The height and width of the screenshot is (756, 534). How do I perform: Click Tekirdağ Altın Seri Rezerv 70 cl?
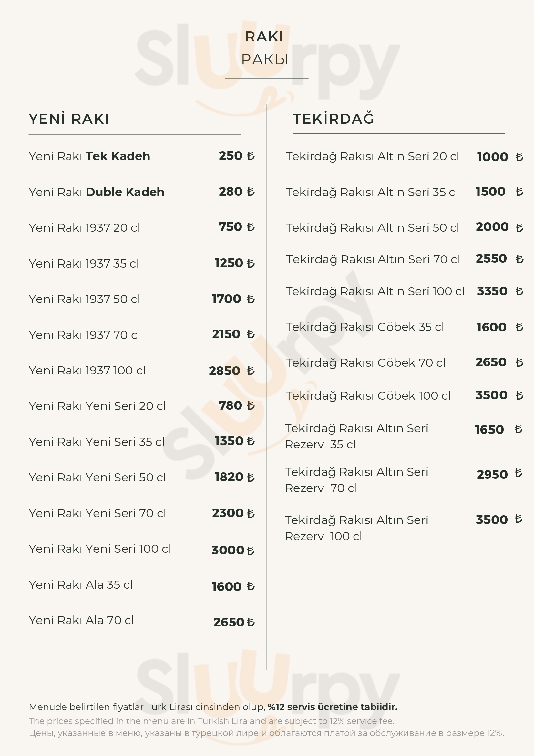click(x=356, y=480)
